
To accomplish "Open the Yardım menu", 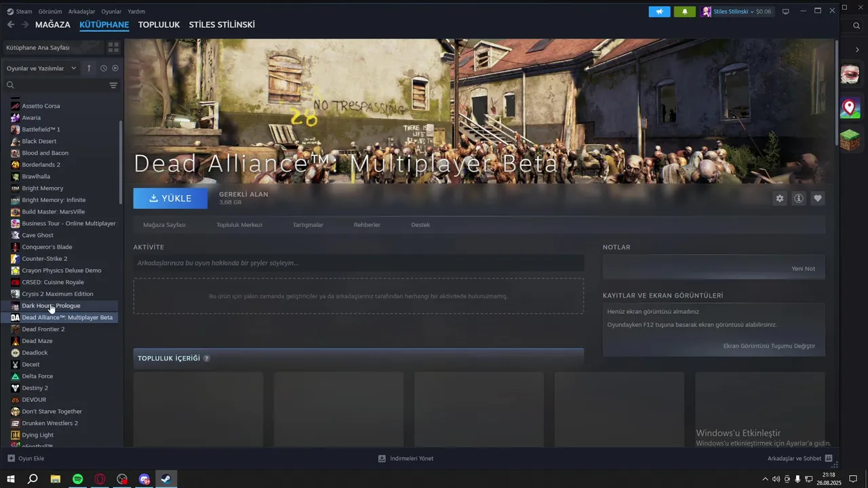I will (x=136, y=12).
